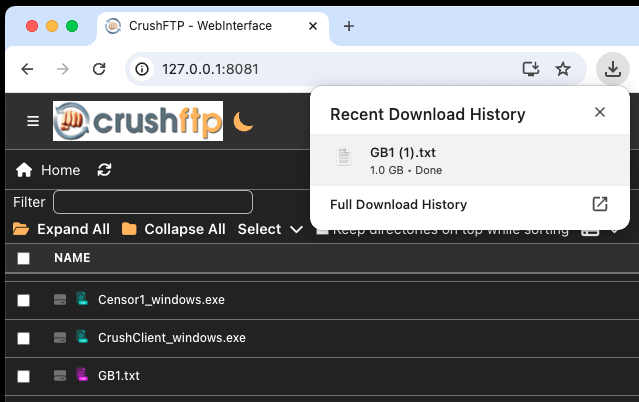Sort by the NAME column header
This screenshot has width=639, height=402.
click(x=72, y=258)
